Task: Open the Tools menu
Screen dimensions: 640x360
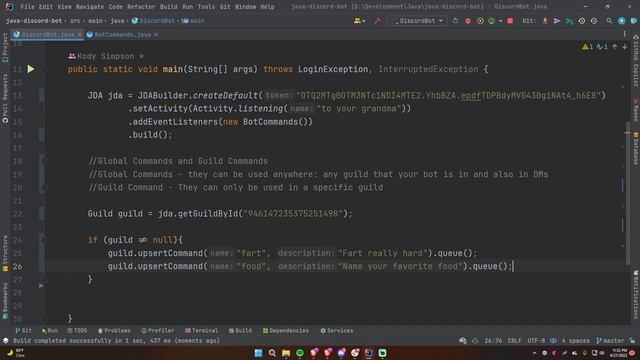Action: point(206,7)
